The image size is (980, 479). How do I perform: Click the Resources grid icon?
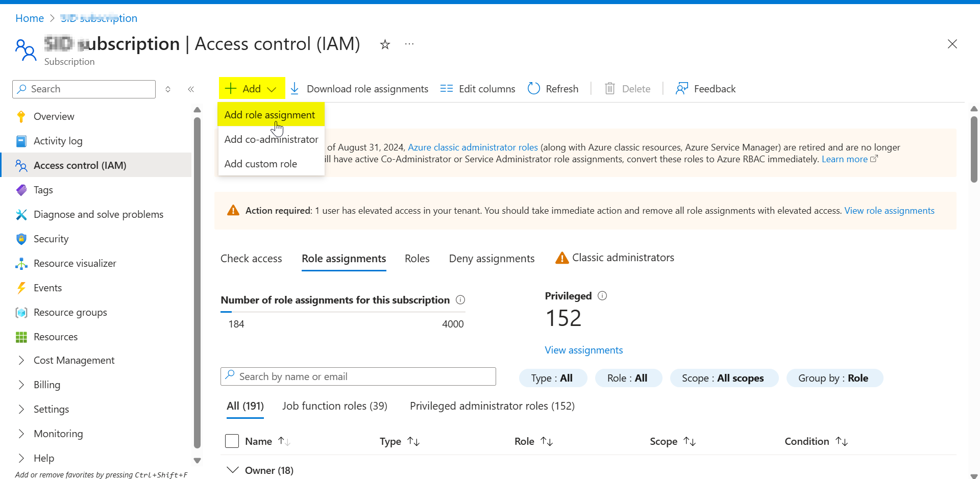click(21, 337)
